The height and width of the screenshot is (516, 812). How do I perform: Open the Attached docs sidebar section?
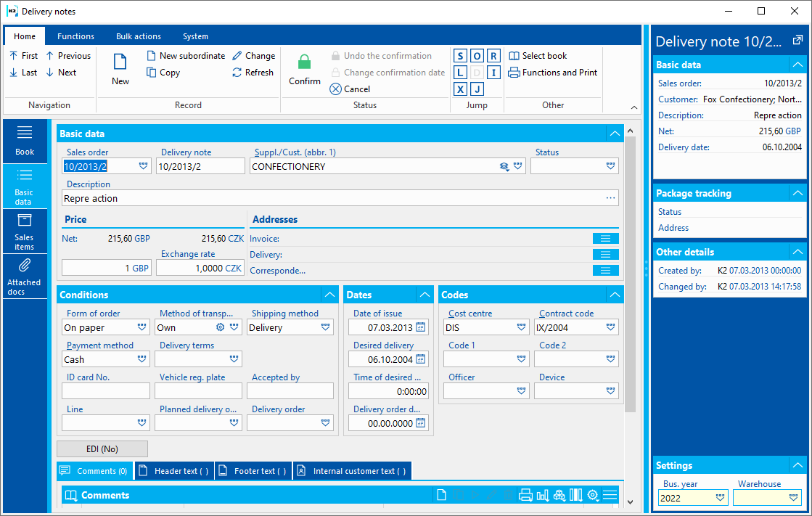point(25,277)
